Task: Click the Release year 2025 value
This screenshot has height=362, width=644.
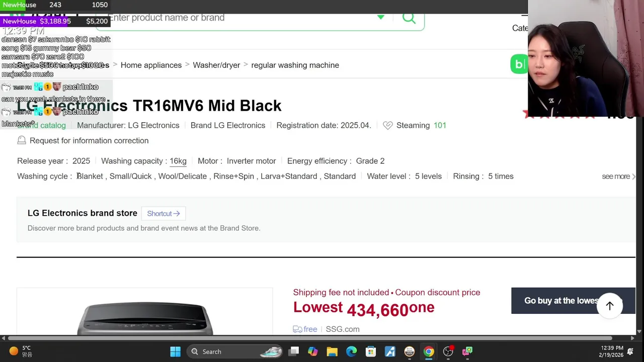Action: (x=81, y=161)
